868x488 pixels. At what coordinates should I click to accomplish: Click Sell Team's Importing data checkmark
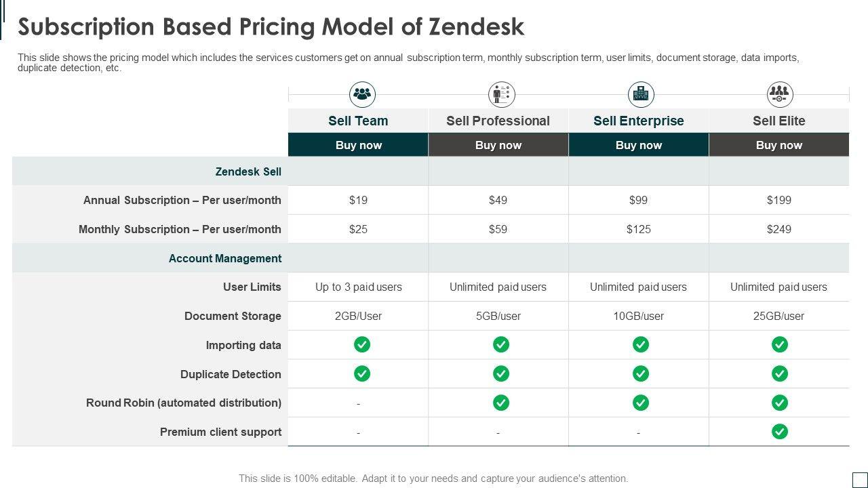[362, 345]
